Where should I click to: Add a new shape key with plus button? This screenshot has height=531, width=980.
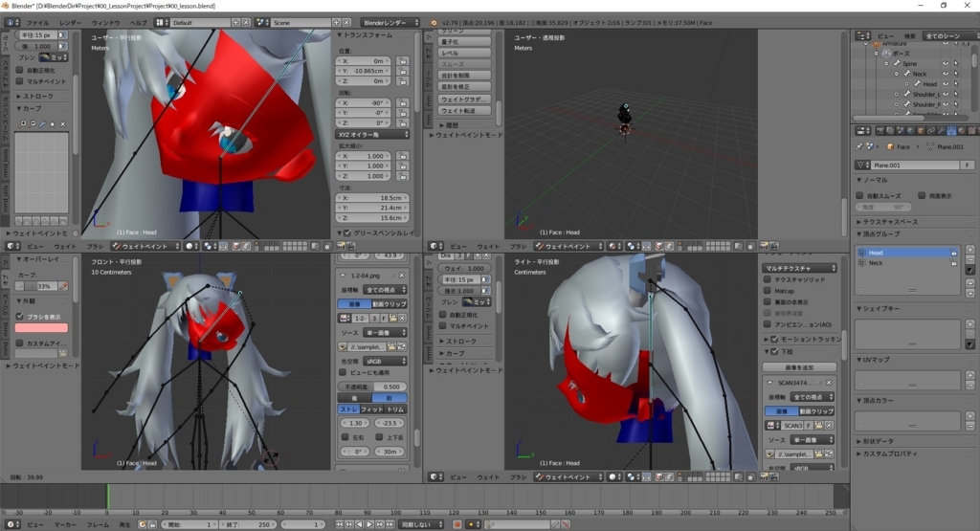(970, 323)
